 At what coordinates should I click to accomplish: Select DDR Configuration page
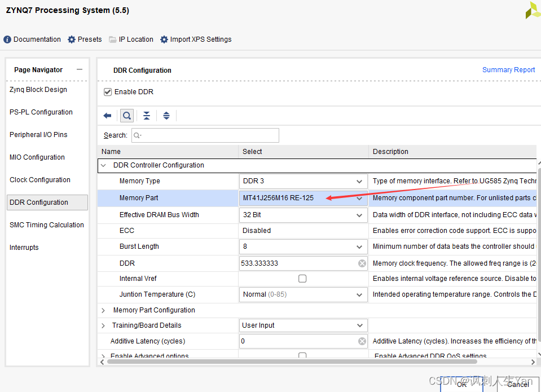pos(47,202)
